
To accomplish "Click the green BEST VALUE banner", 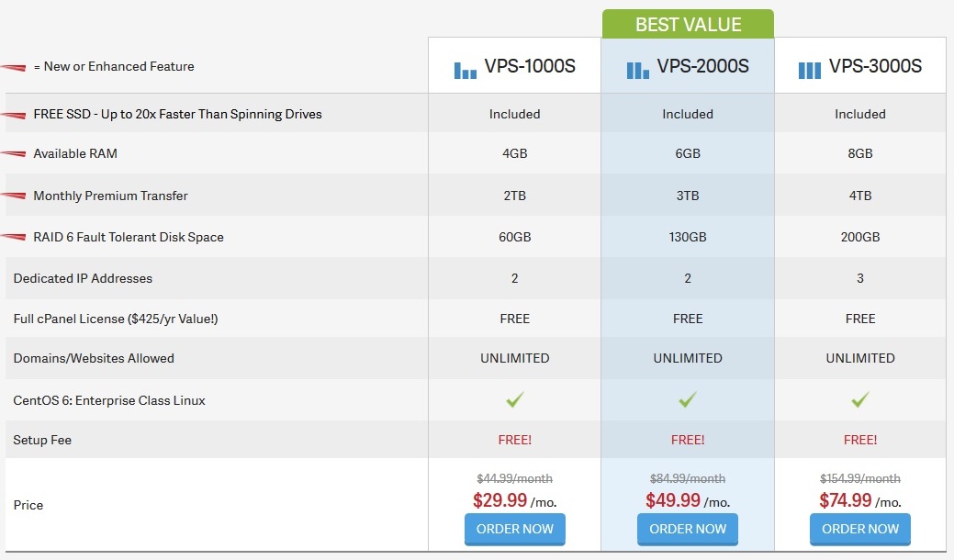I will 688,25.
